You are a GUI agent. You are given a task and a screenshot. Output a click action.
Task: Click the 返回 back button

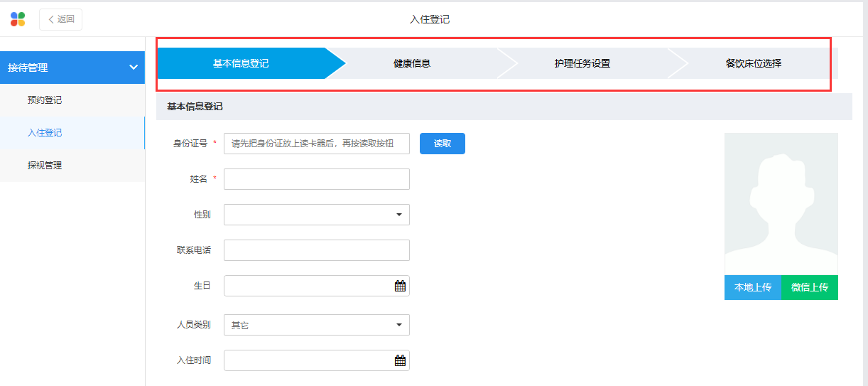point(61,19)
